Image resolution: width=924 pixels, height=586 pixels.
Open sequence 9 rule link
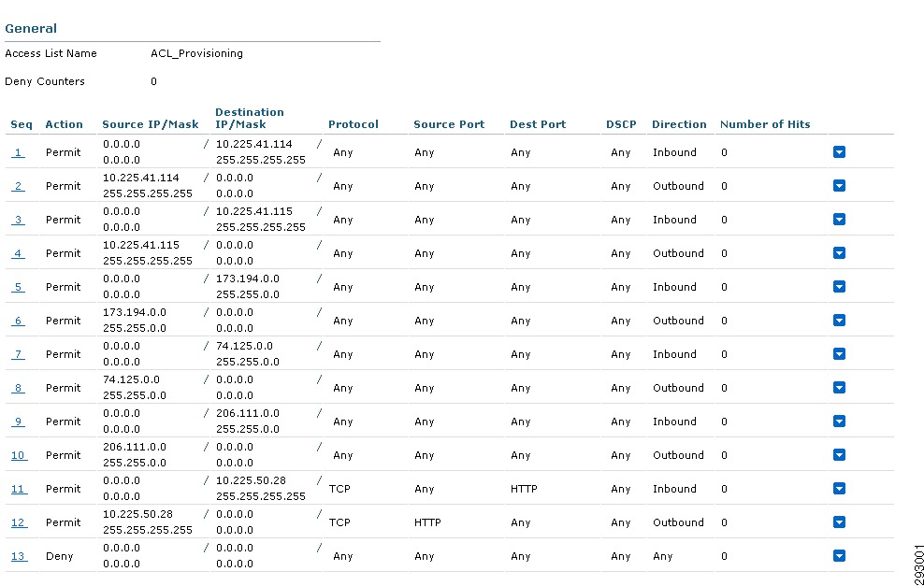tap(18, 422)
